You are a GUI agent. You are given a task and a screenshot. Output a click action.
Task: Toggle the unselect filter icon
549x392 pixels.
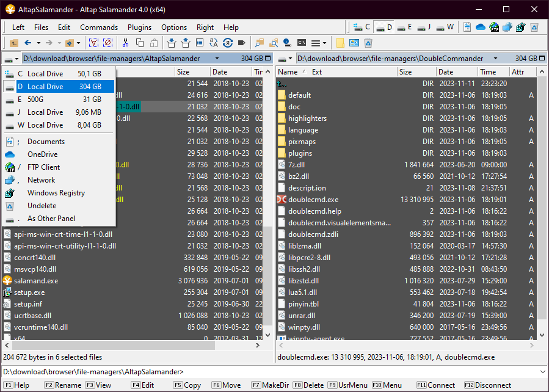107,43
